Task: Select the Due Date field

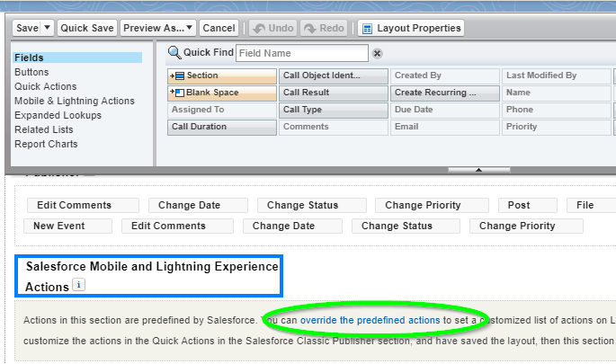Action: 445,111
